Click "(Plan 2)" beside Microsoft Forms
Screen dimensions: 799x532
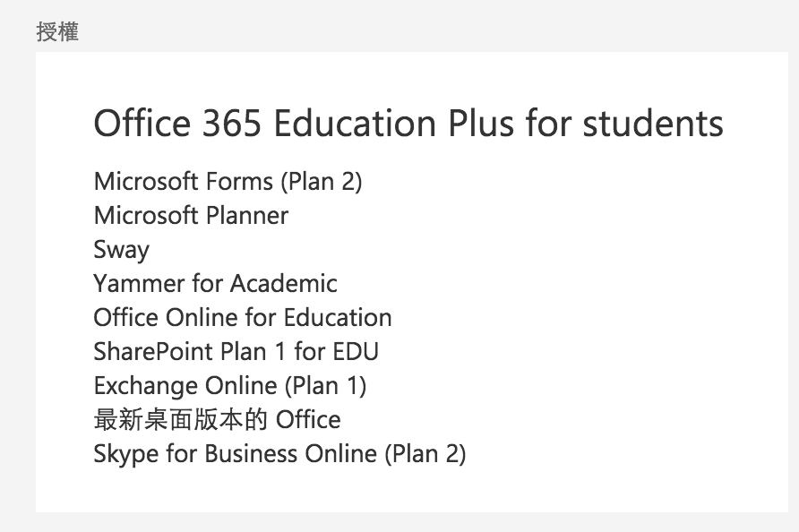(322, 182)
